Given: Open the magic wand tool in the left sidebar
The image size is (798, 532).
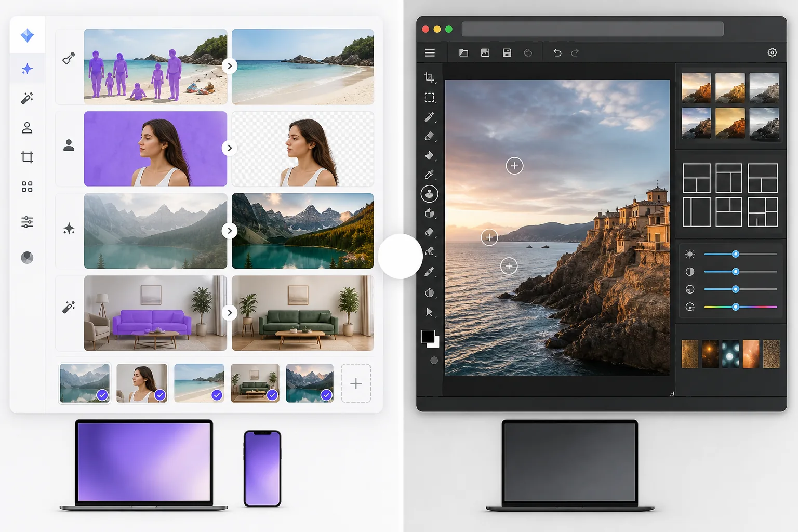Looking at the screenshot, I should coord(27,98).
